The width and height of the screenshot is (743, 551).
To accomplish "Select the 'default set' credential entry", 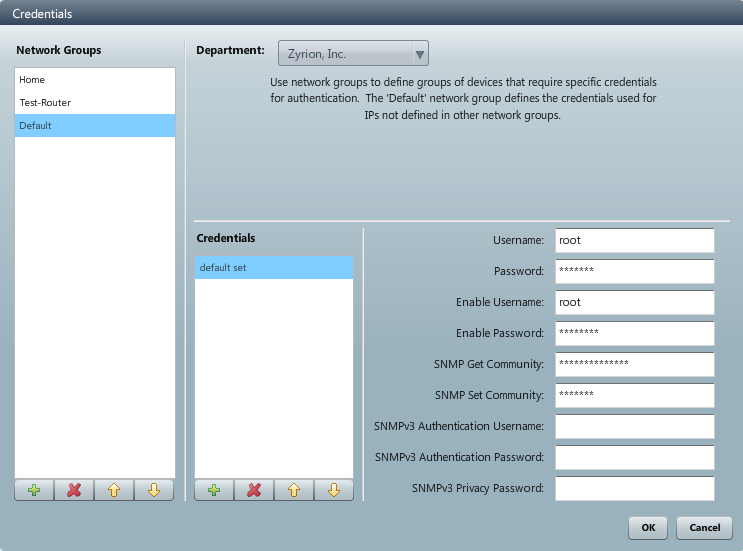I will [x=273, y=268].
